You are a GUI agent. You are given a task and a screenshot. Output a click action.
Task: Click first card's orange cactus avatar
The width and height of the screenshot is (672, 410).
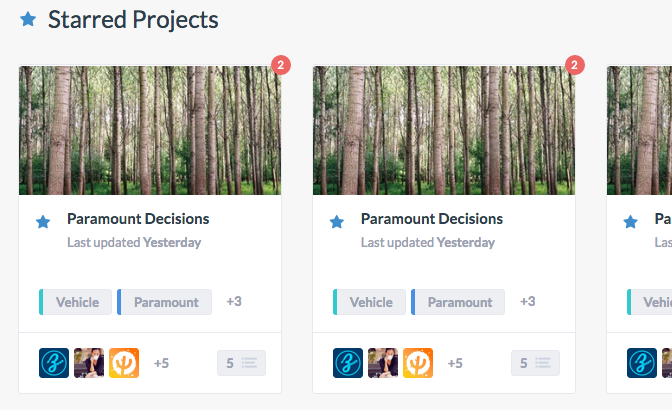coord(124,363)
